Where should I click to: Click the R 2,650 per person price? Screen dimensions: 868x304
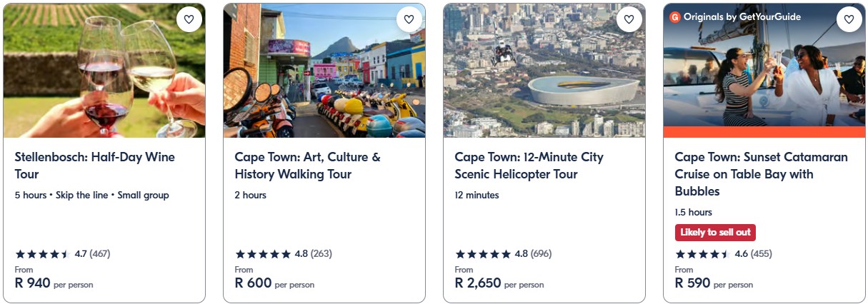499,283
